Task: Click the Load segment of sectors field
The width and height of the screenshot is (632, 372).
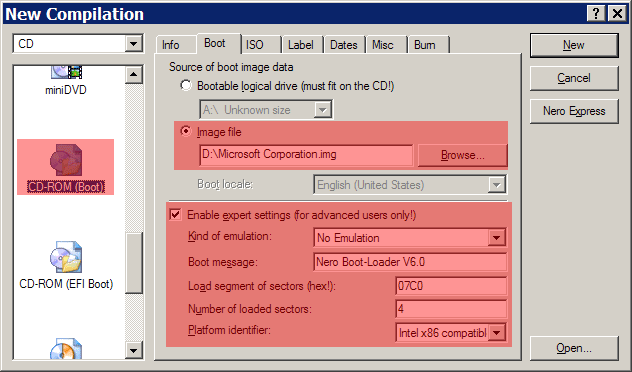Action: [451, 286]
